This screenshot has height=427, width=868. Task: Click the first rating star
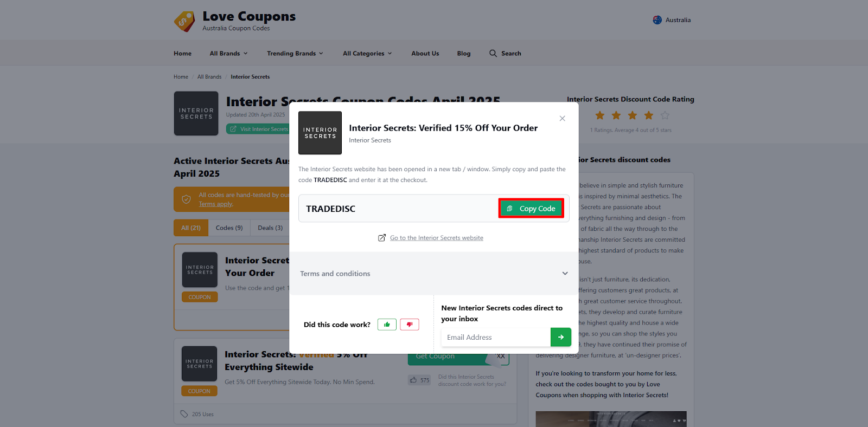point(600,115)
